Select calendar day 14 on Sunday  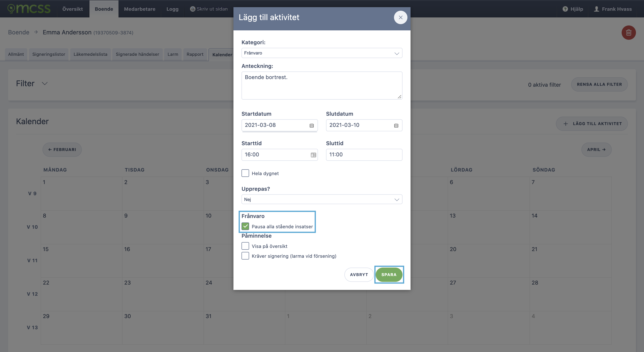coord(570,227)
